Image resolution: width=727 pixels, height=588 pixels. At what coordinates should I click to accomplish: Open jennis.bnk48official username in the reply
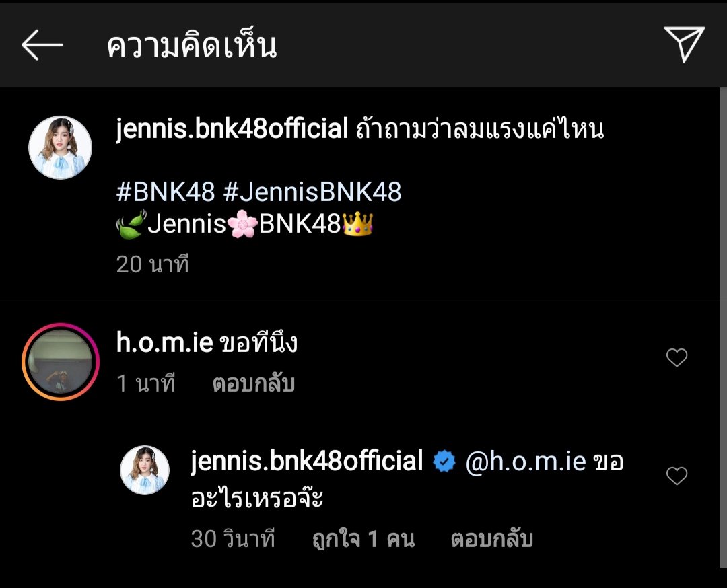pos(307,462)
